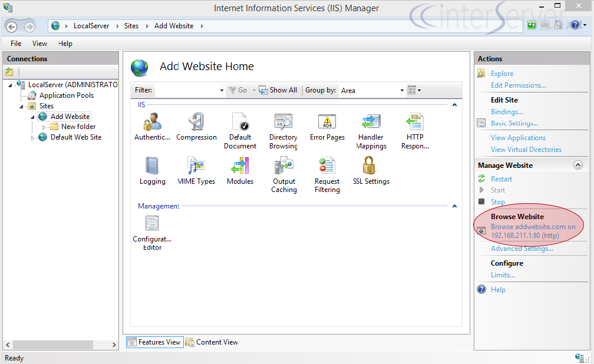This screenshot has width=594, height=364.
Task: Click Show All in the filter bar
Action: (278, 90)
